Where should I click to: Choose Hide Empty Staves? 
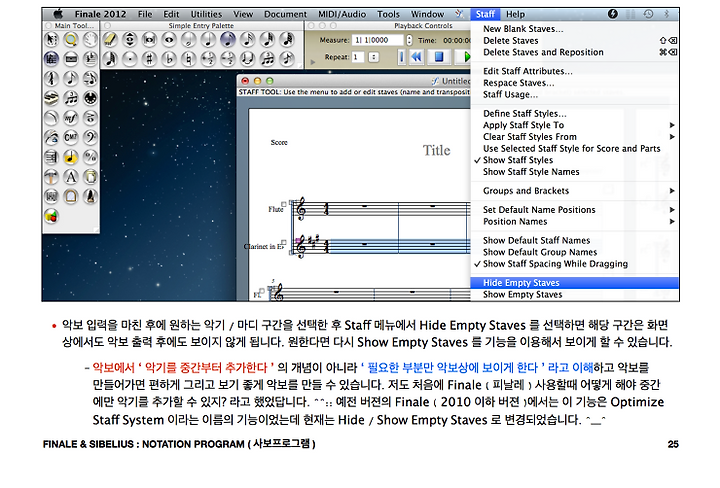[x=575, y=283]
